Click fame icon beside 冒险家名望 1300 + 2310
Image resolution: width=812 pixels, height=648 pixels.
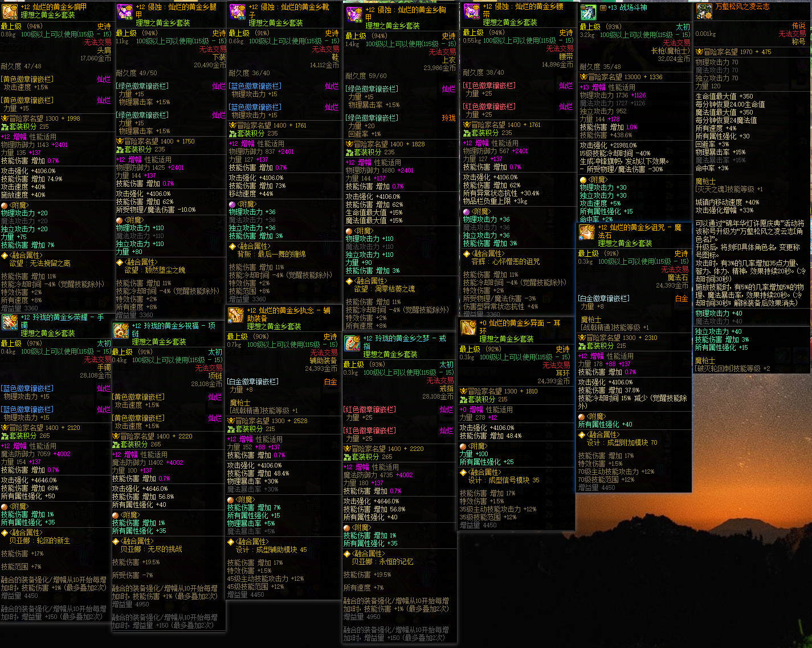point(582,338)
